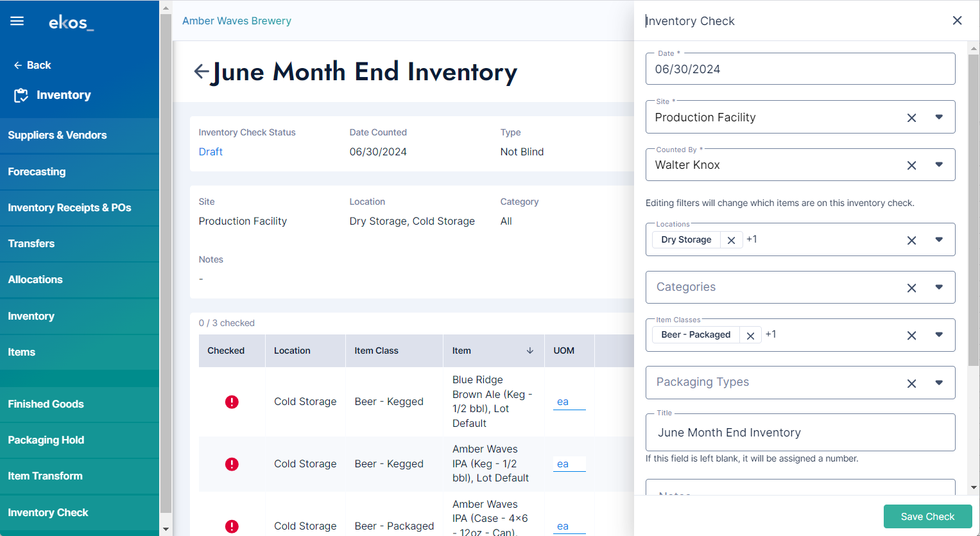This screenshot has height=536, width=980.
Task: Clear all selected Item Classes
Action: (911, 335)
